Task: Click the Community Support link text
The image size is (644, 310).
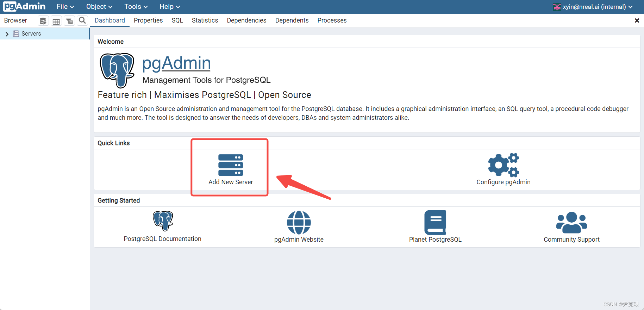Action: click(571, 240)
